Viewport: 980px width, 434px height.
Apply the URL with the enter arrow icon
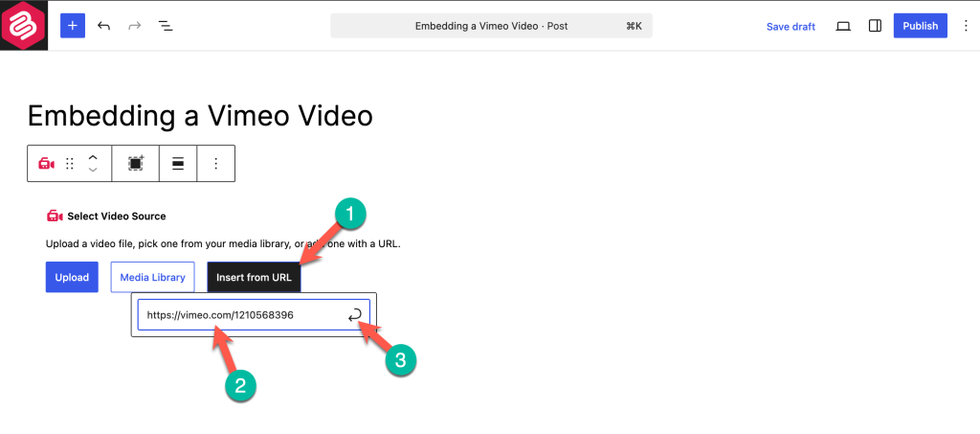tap(355, 316)
